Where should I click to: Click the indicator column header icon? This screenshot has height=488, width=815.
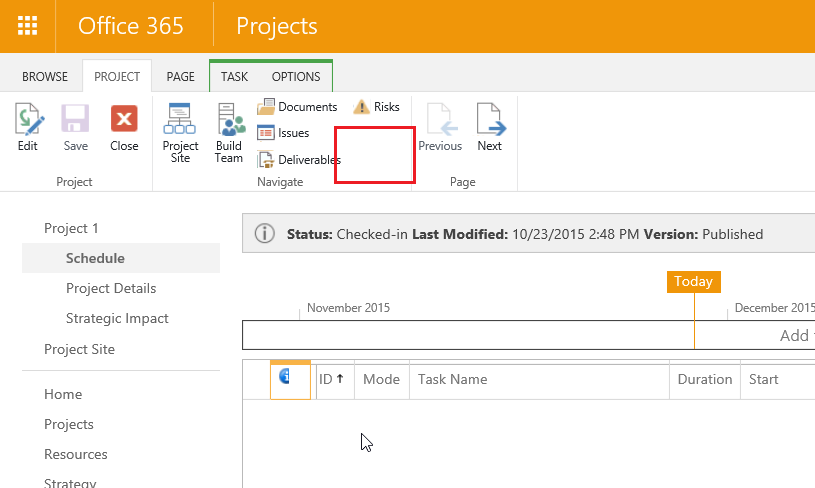[x=284, y=376]
